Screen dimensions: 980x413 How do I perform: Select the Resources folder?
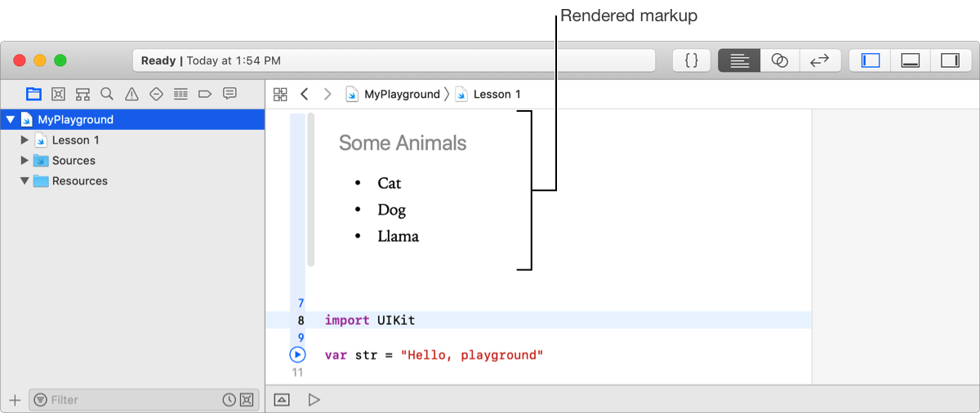point(70,180)
